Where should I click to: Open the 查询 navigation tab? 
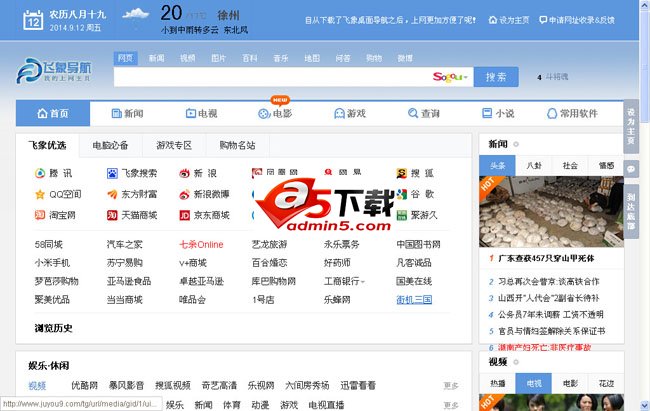(x=424, y=113)
